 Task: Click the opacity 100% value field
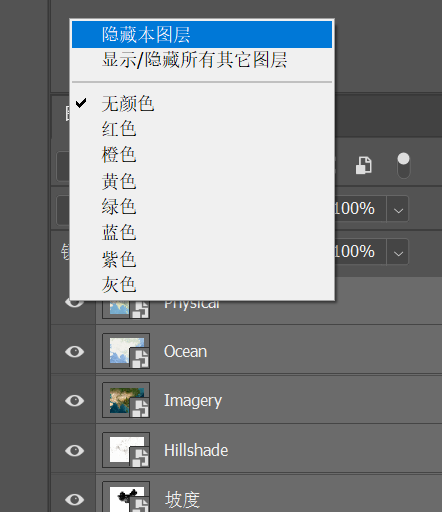pyautogui.click(x=360, y=209)
